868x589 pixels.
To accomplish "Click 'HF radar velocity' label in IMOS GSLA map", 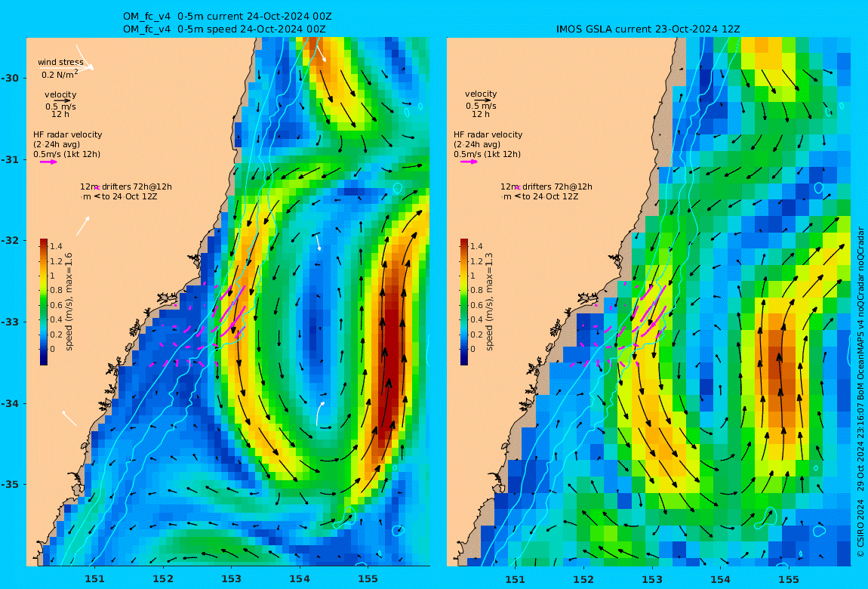I will pos(488,134).
